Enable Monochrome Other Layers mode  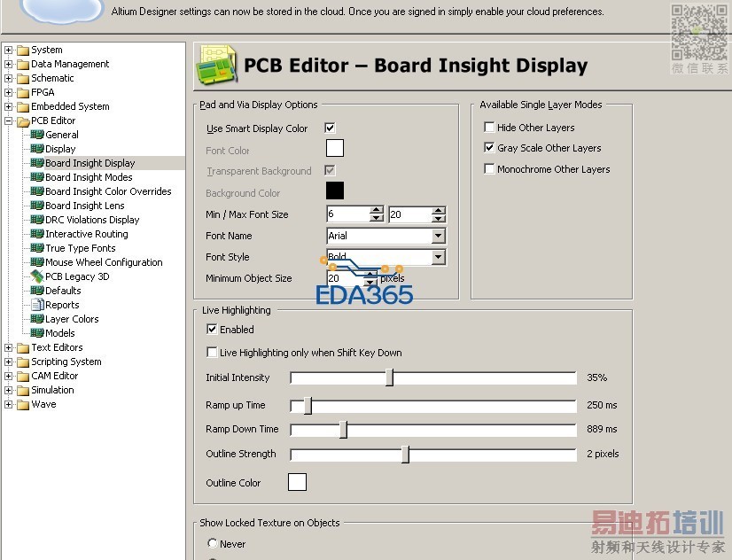(x=489, y=168)
